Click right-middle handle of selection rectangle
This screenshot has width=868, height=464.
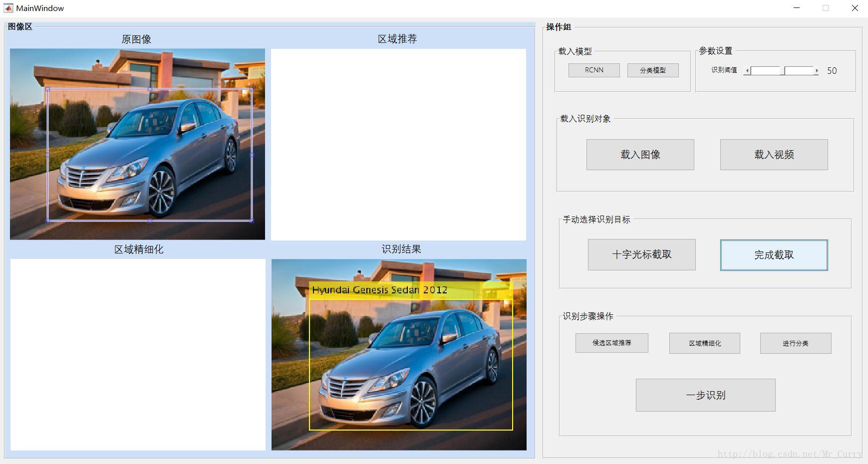point(252,155)
